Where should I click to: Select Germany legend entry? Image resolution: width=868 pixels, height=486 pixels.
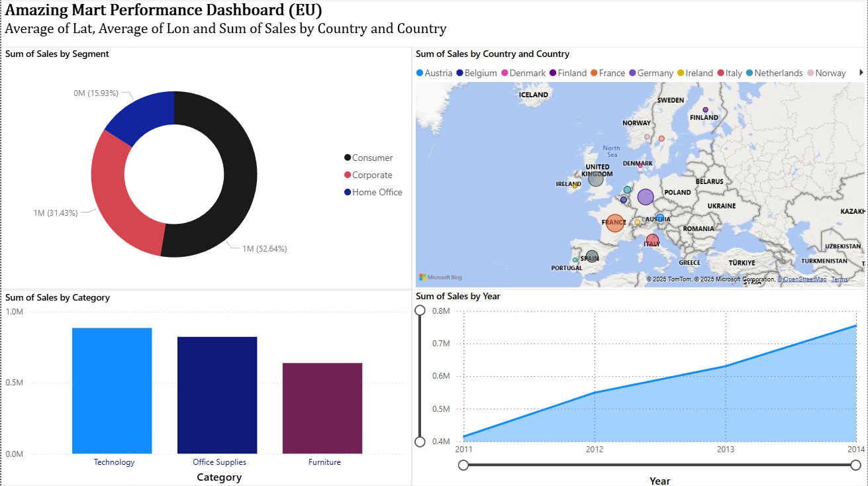tap(651, 73)
